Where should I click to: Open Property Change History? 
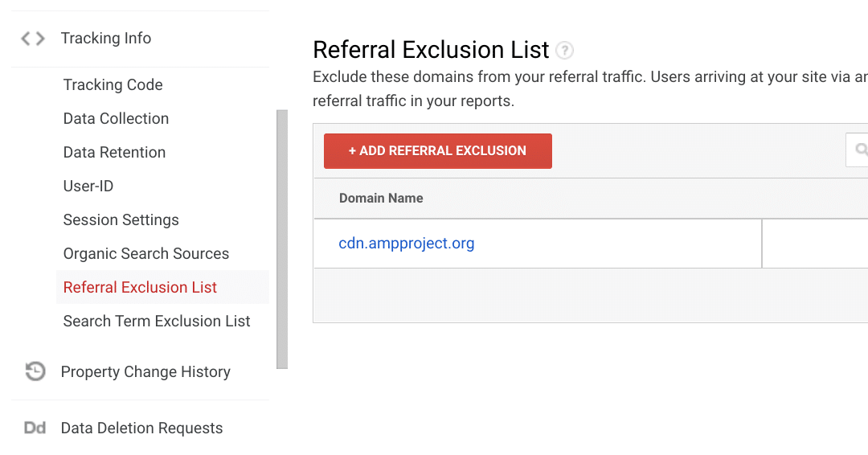pyautogui.click(x=145, y=372)
